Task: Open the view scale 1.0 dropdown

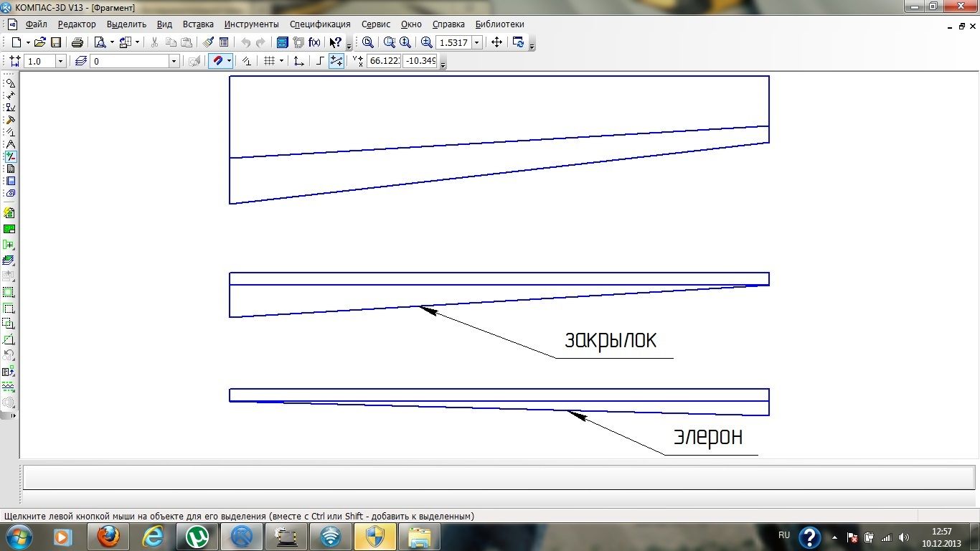Action: click(x=60, y=62)
